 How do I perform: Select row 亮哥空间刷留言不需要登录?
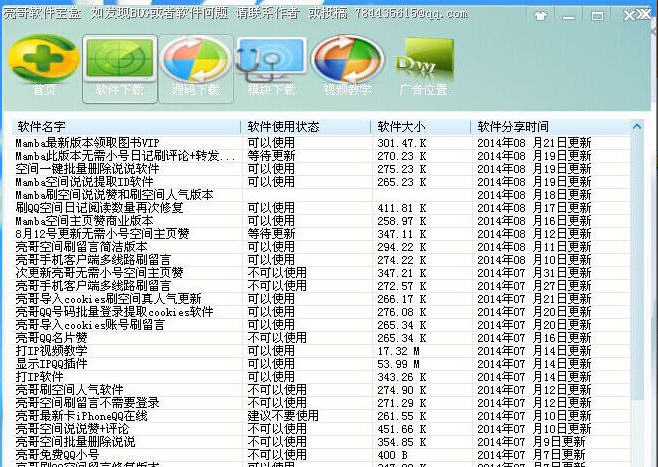pos(321,403)
